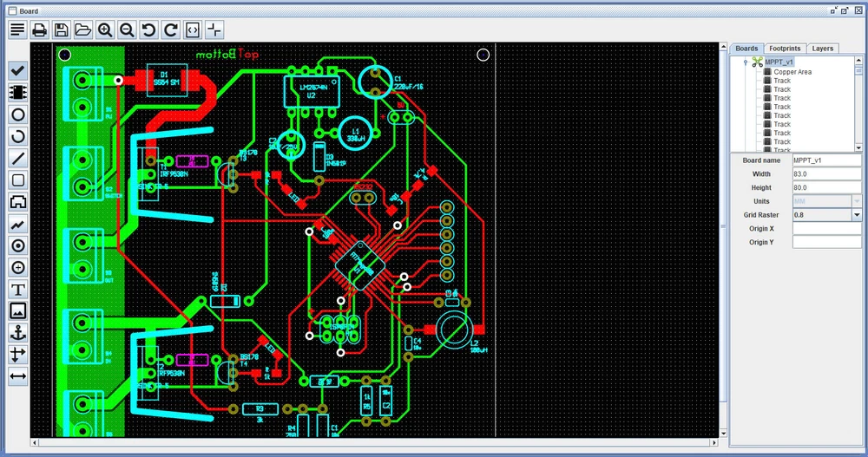Open a file with the folder icon

[83, 30]
